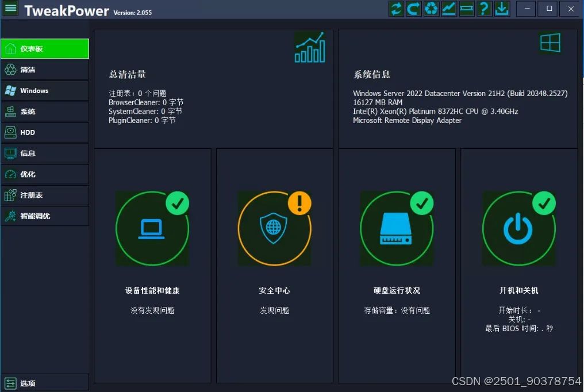Click the green checkmark on 设备性能和健康
Viewport: 584px width, 392px height.
click(177, 203)
